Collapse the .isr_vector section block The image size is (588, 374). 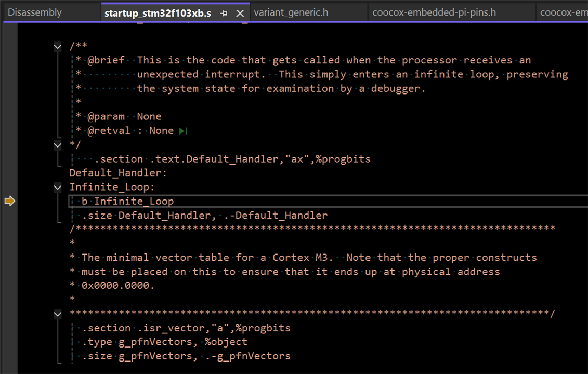coord(58,314)
